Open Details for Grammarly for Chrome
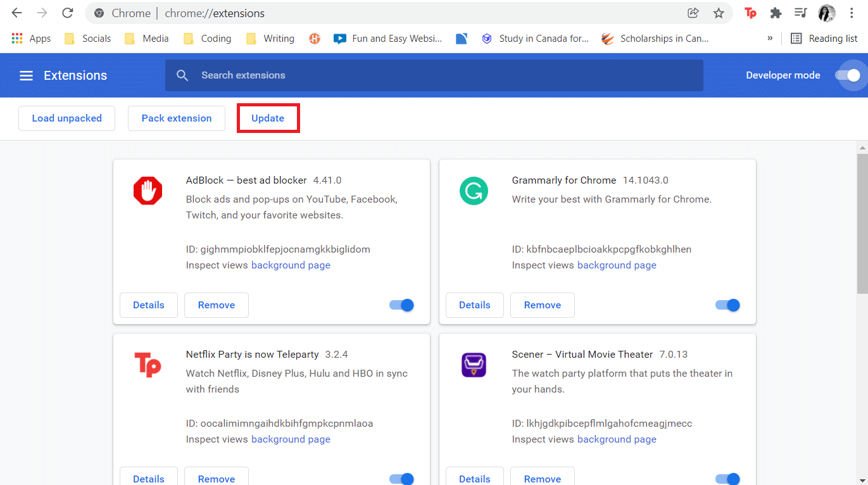The height and width of the screenshot is (485, 868). tap(475, 305)
